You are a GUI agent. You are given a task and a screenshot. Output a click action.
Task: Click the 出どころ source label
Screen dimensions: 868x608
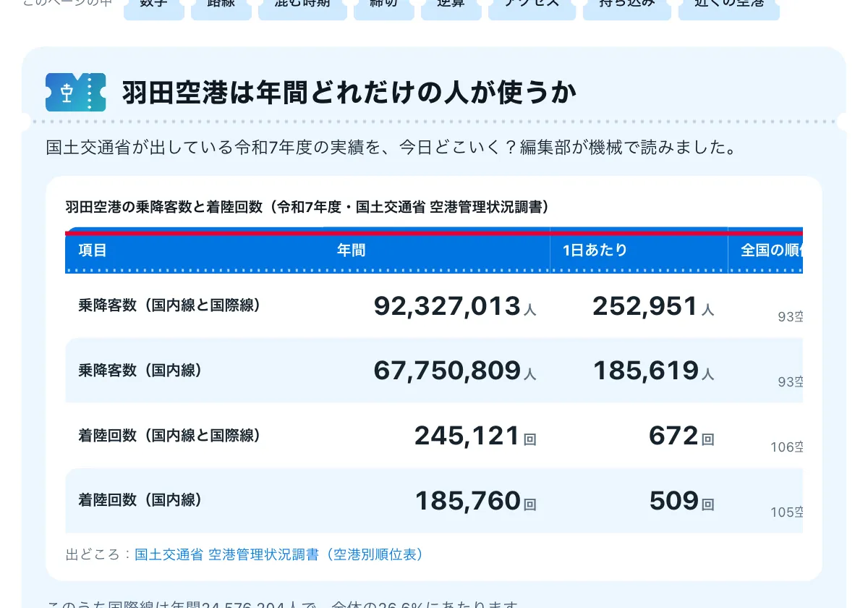click(x=100, y=554)
